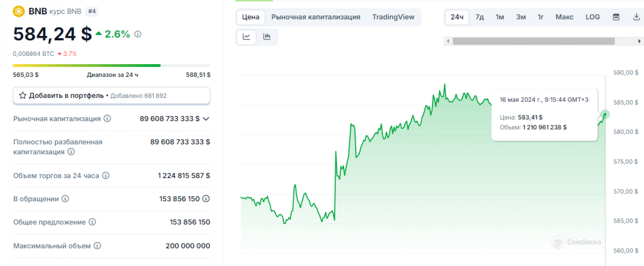
Task: Click the info icon beside 2.6% change
Action: 138,34
